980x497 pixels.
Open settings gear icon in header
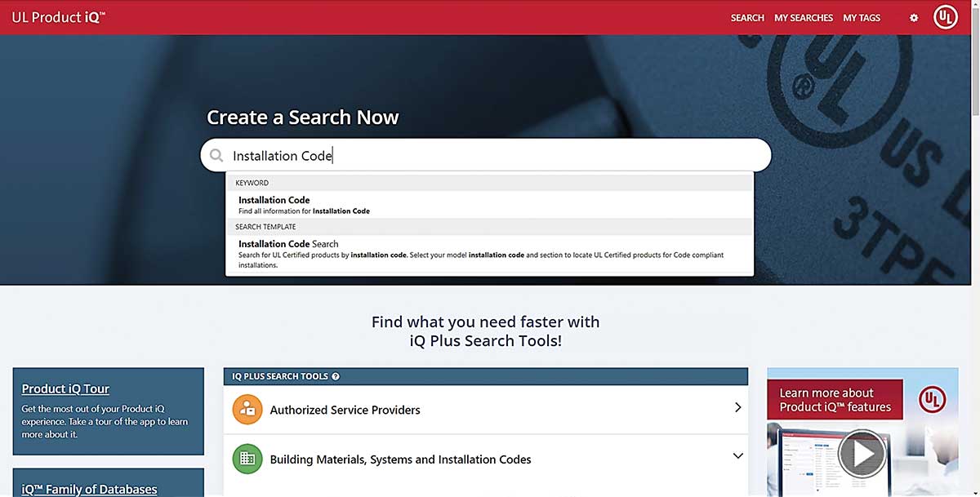pos(914,18)
